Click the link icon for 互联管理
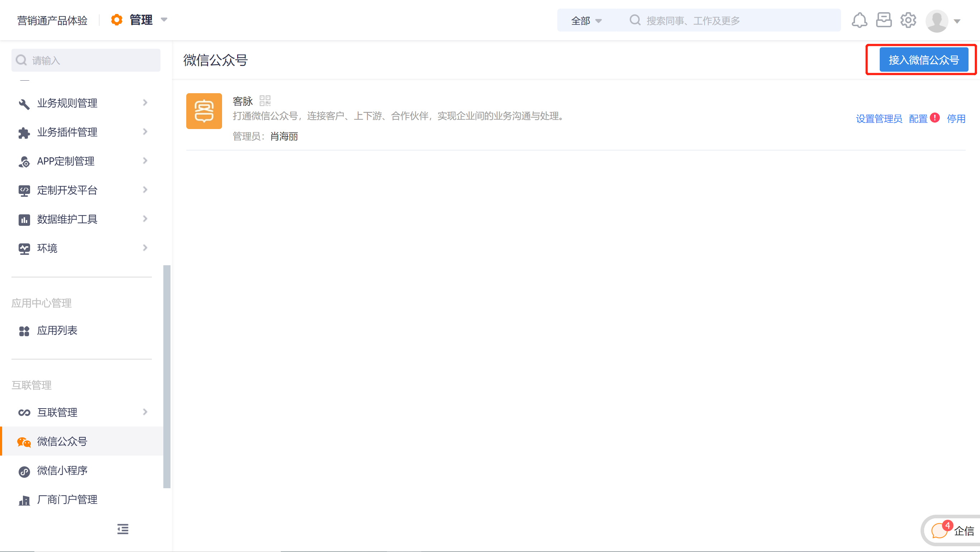Viewport: 980px width, 552px height. coord(24,413)
